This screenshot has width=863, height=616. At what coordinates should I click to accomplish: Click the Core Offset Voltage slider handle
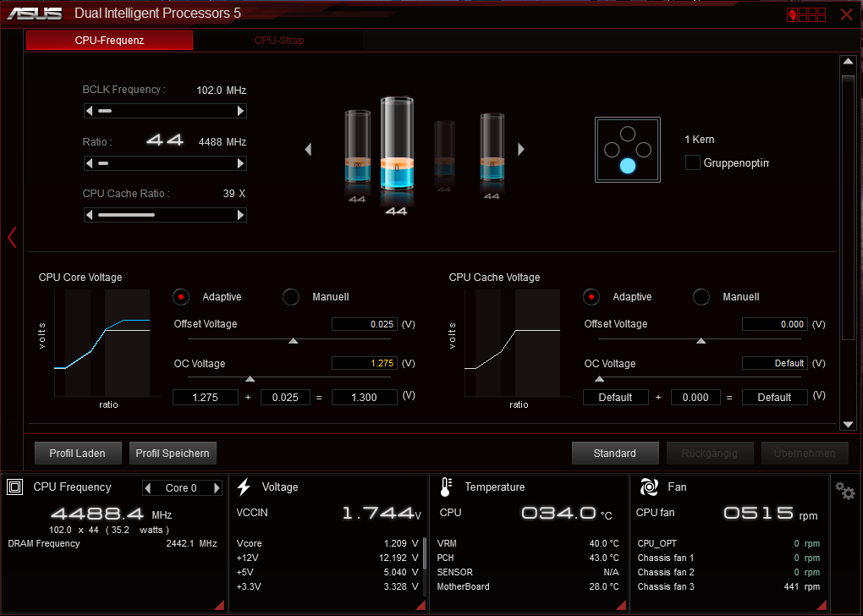(294, 341)
